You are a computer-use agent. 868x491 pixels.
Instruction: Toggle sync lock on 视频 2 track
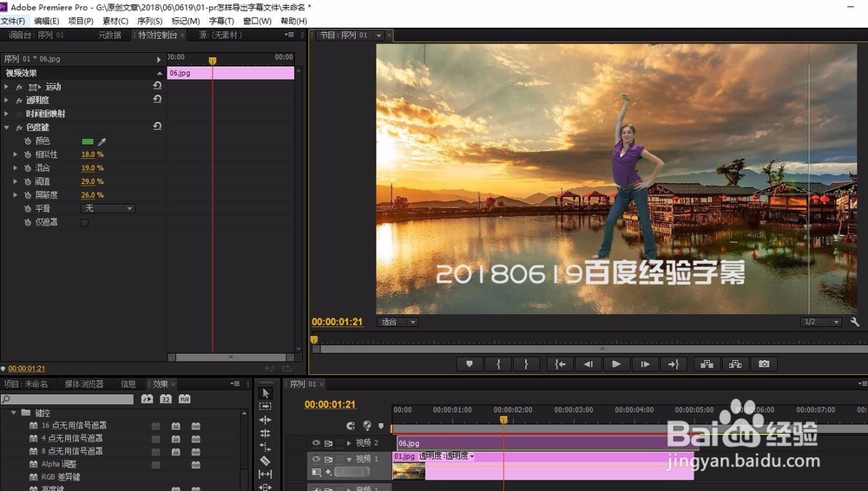click(x=328, y=442)
